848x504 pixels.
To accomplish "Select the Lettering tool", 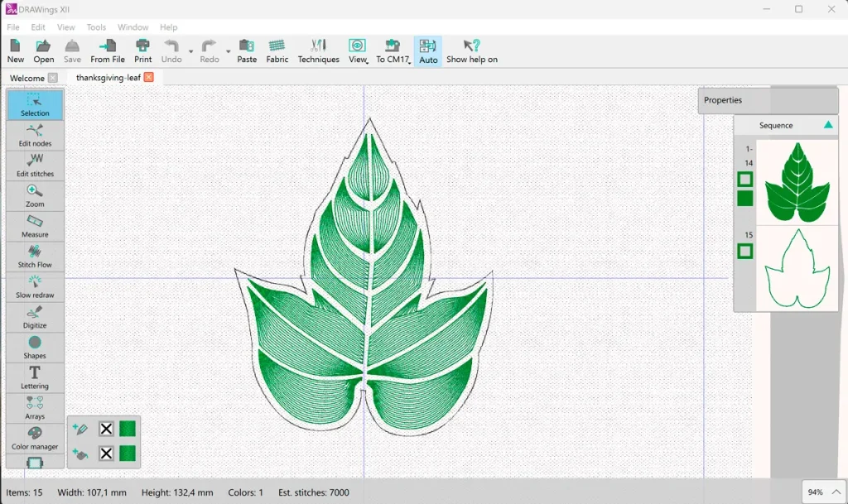I will 35,377.
